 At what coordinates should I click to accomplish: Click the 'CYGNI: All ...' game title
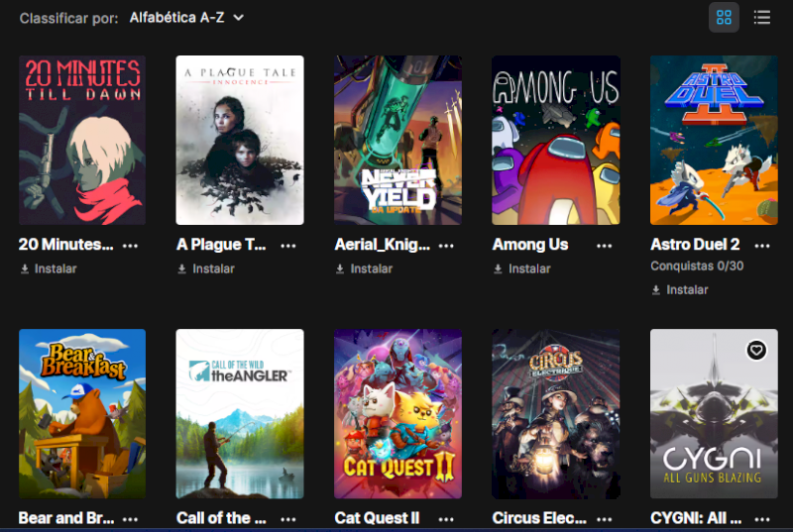[696, 518]
